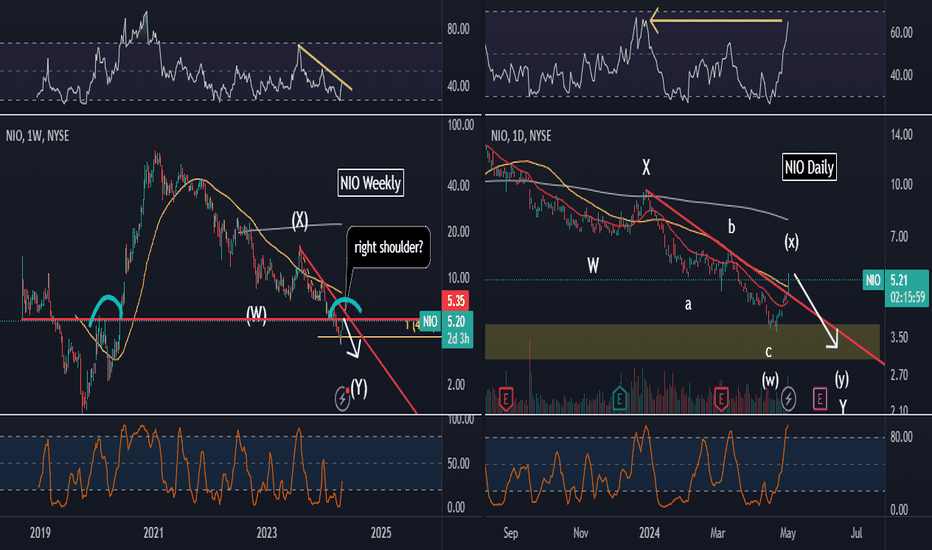Click the 'NIO, 1D, NYSE' chart legend
The height and width of the screenshot is (550, 932).
[521, 136]
